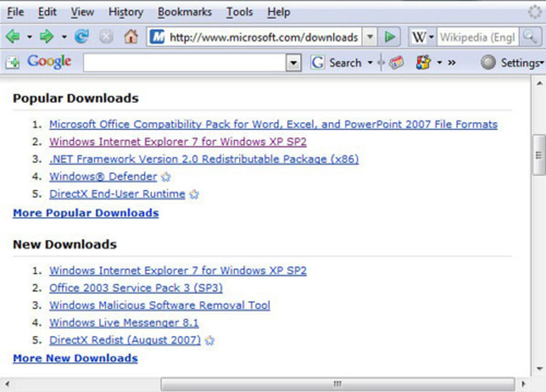Click the horizontal scrollbar thumb
This screenshot has height=392, width=546.
(337, 384)
